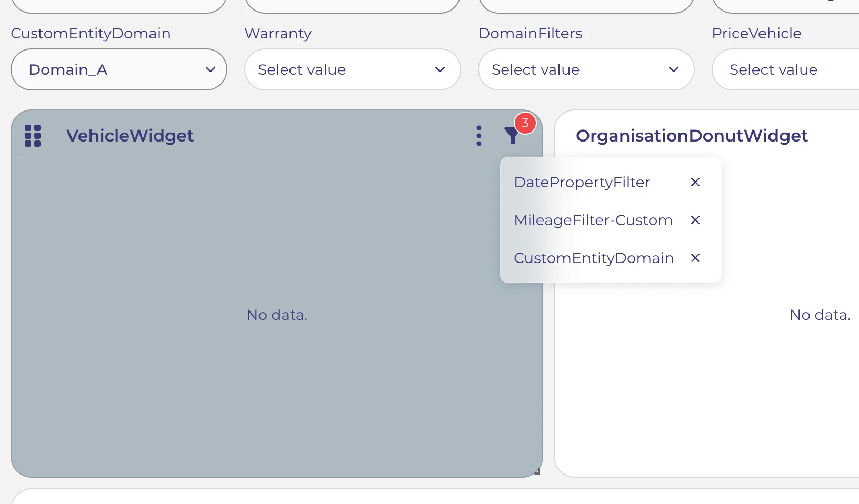Click the red filter count badge
859x504 pixels.
(x=525, y=123)
